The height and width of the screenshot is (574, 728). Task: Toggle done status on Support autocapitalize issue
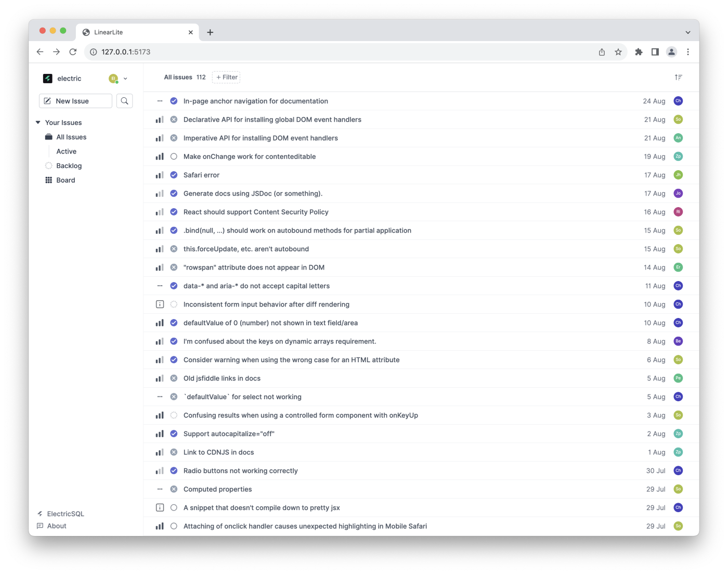click(174, 434)
